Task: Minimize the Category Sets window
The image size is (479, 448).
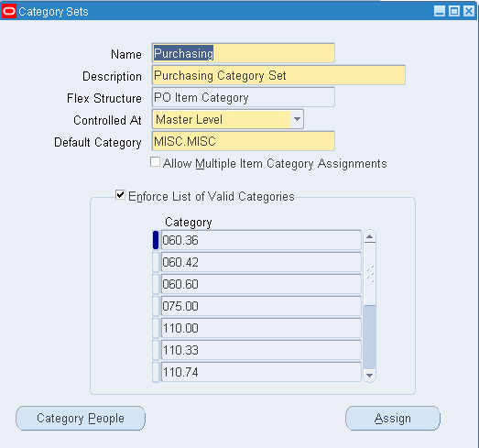Action: [440, 12]
